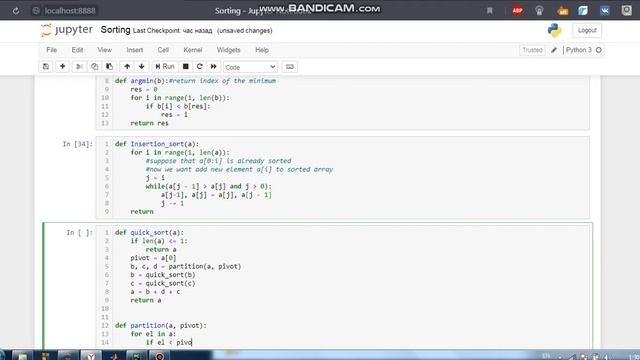Click the Python 3 kernel name
The image size is (640, 360).
(x=578, y=50)
